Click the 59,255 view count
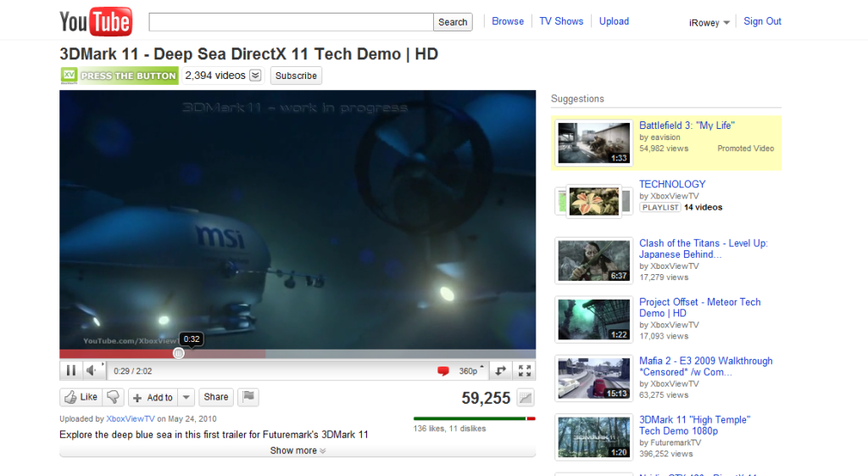 coord(486,398)
